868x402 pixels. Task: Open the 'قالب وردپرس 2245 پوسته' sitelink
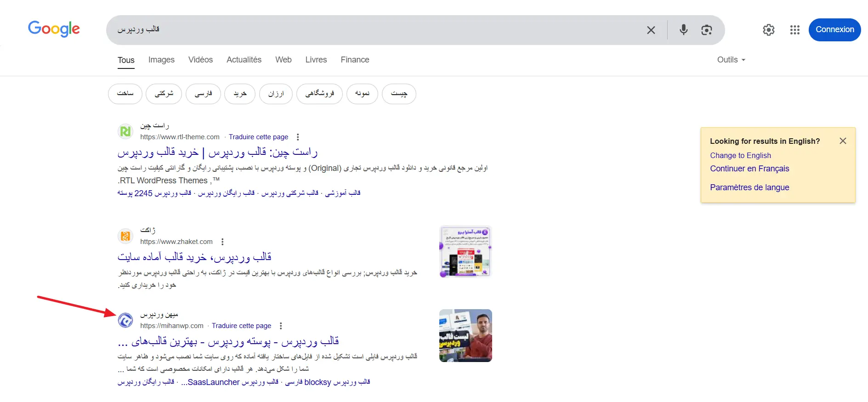click(154, 193)
